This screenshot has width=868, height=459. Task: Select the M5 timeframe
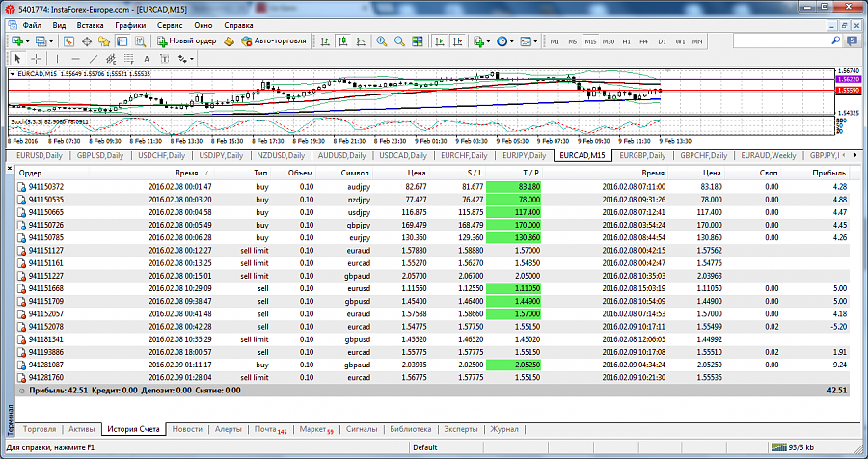[572, 41]
